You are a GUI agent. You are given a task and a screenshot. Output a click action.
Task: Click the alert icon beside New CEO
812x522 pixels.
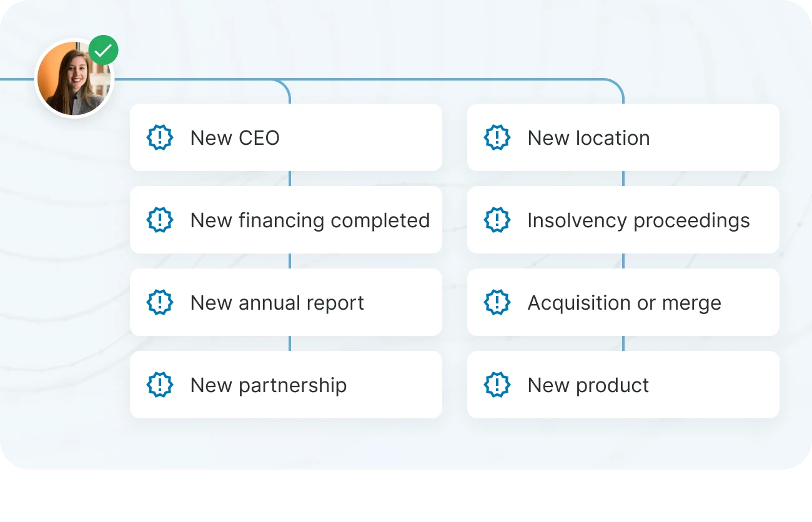point(160,137)
